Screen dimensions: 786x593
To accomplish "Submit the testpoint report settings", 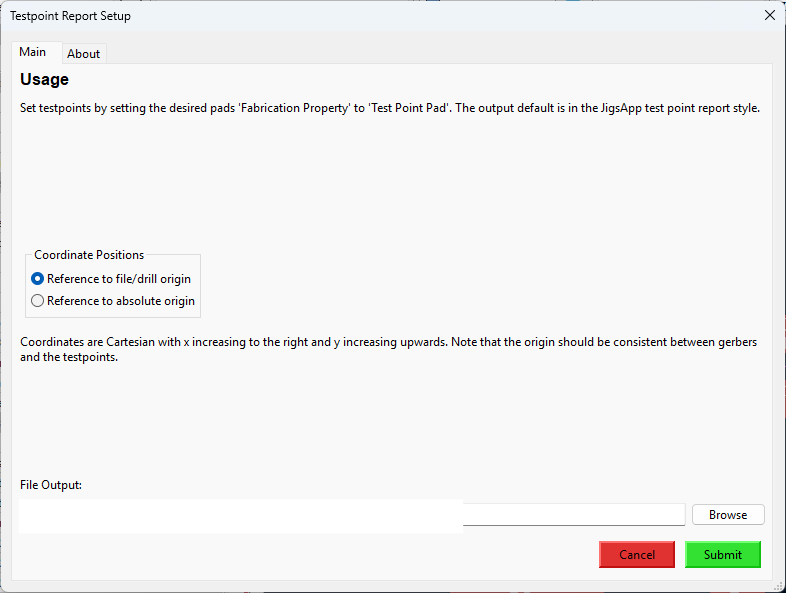I will tap(722, 555).
